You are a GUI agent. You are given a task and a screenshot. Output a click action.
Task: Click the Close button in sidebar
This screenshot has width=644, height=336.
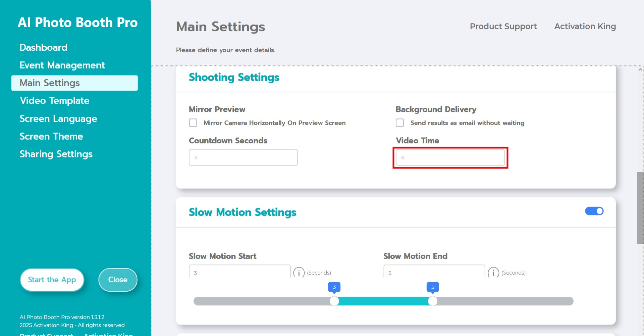coord(118,280)
